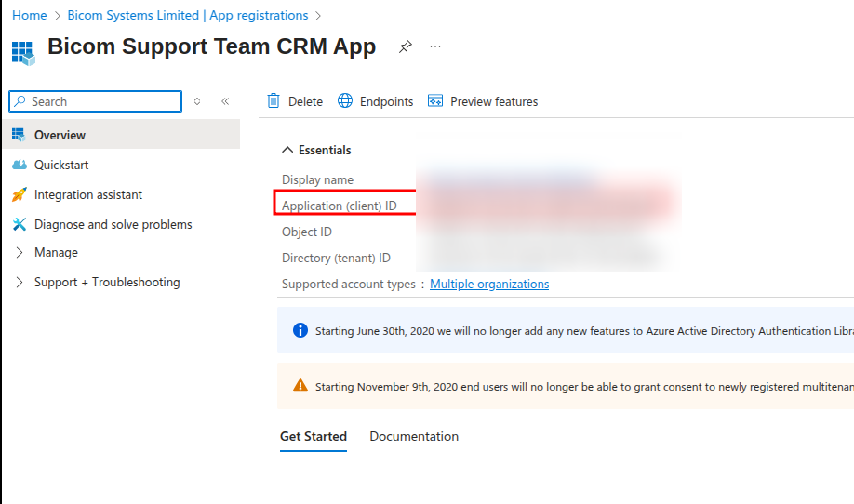Click the Display name label
The image size is (854, 504).
(x=317, y=179)
